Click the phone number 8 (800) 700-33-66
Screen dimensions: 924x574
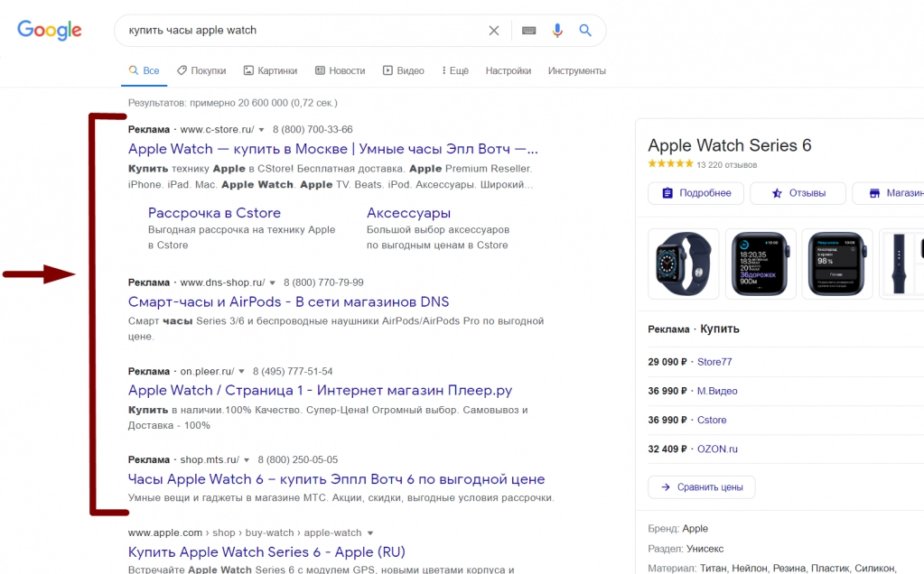coord(313,130)
